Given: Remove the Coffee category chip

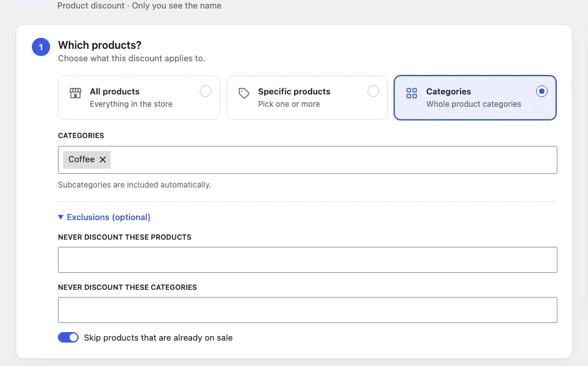Looking at the screenshot, I should pyautogui.click(x=103, y=160).
